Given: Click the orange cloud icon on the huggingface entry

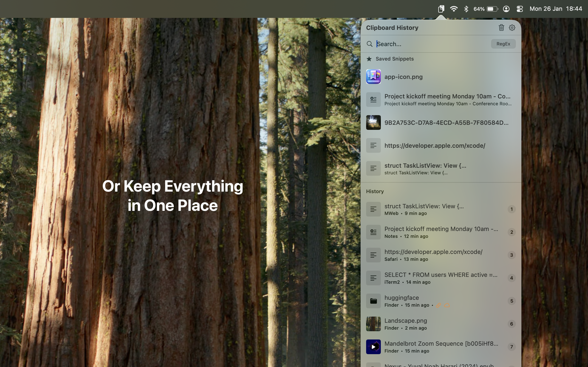Looking at the screenshot, I should pos(447,305).
